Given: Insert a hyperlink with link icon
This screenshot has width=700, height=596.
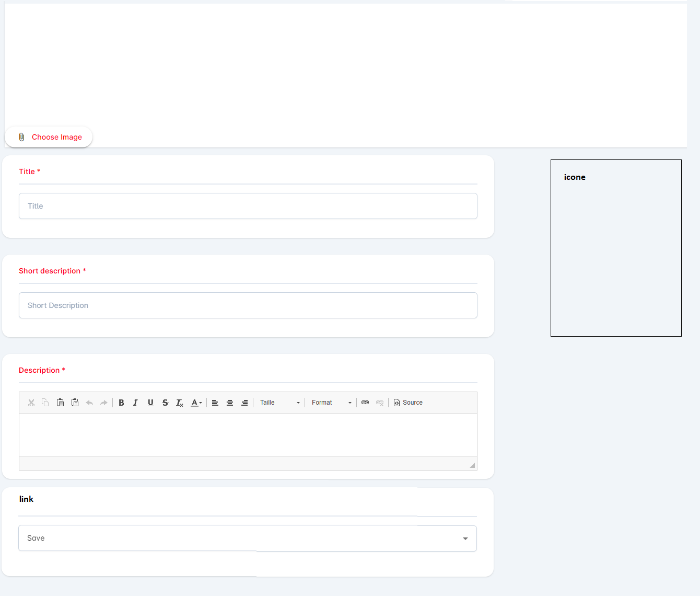Looking at the screenshot, I should pyautogui.click(x=365, y=403).
